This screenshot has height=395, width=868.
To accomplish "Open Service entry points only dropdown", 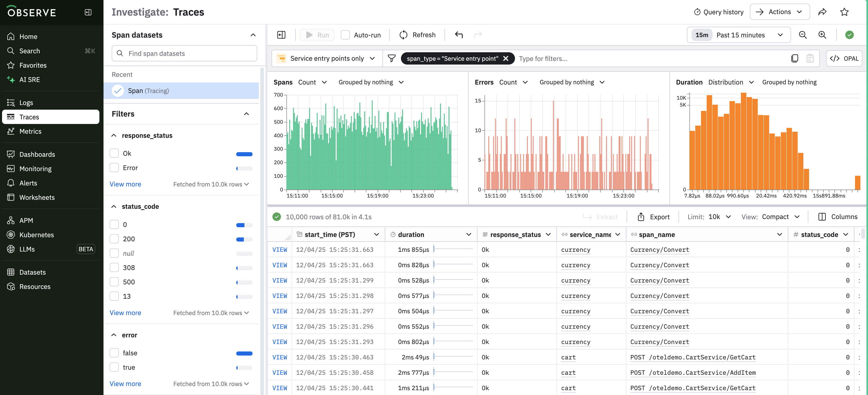I will [327, 59].
